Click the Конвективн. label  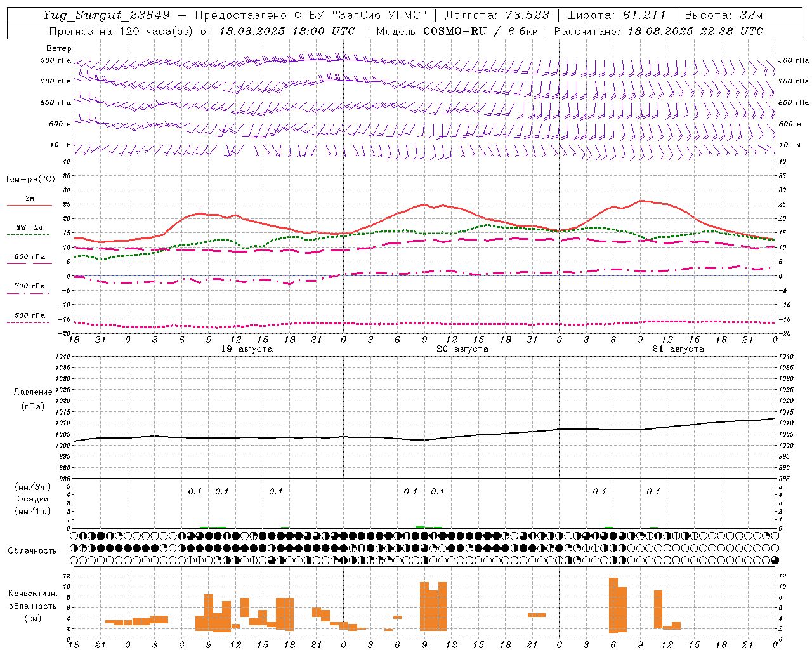33,594
